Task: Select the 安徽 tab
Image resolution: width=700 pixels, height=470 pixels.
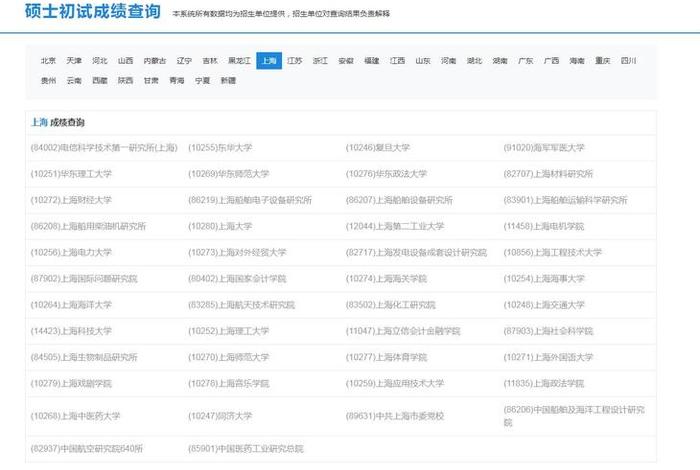Action: 346,61
